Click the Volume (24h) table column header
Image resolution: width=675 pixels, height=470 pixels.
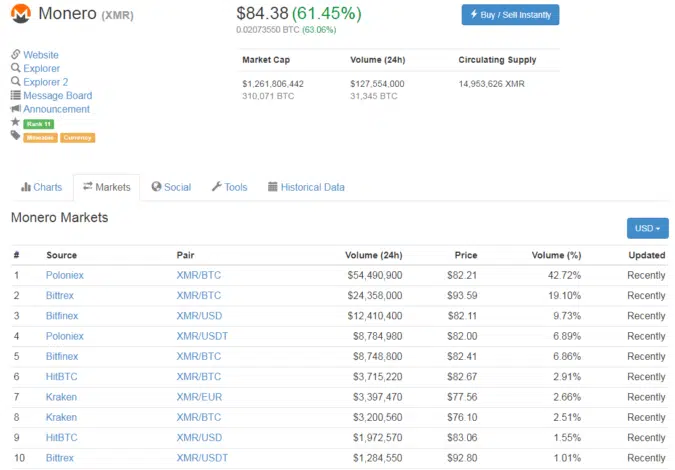click(x=374, y=255)
